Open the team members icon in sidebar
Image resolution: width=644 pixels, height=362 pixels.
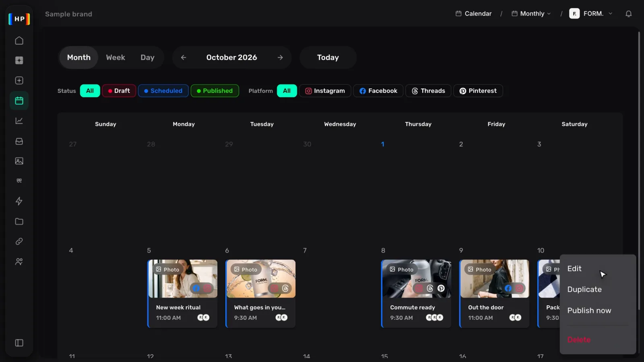pos(19,261)
